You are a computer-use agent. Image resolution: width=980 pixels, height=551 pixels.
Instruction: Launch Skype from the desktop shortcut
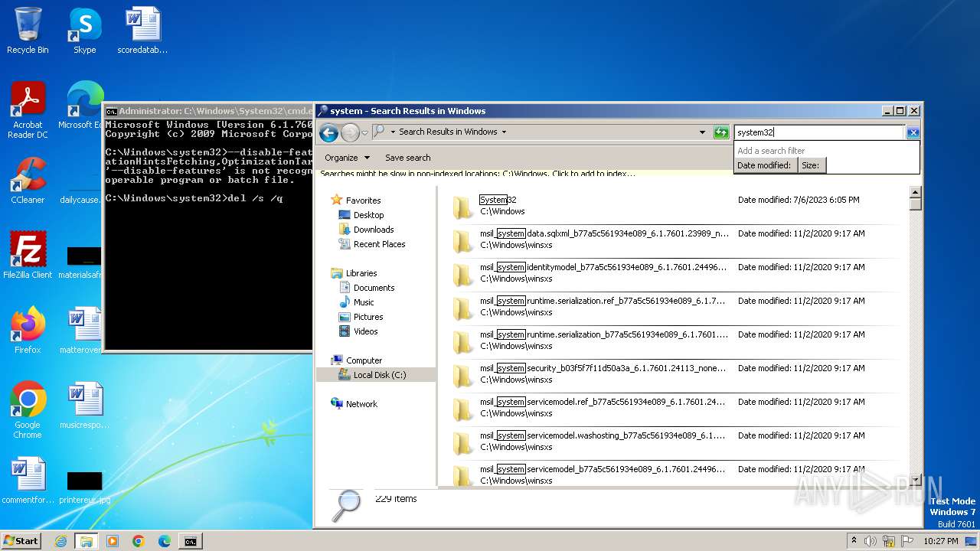pos(84,31)
